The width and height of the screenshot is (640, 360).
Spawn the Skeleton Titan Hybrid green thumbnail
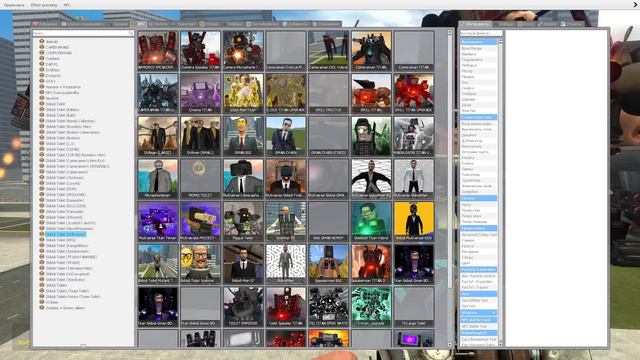pyautogui.click(x=371, y=221)
